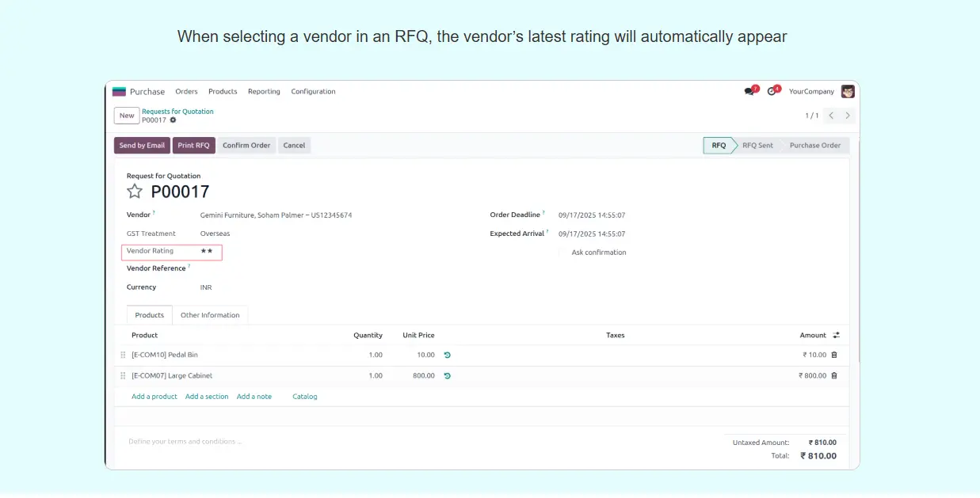This screenshot has width=980, height=498.
Task: Click the user avatar picture
Action: pos(848,92)
